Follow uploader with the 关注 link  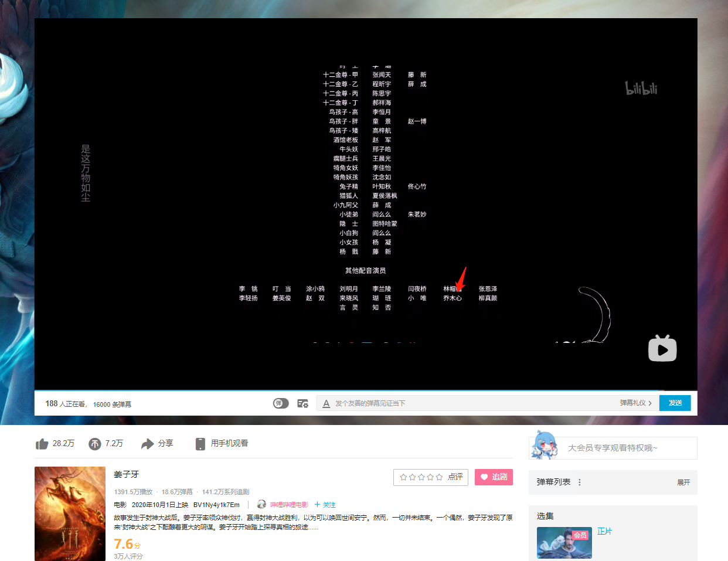[x=325, y=505]
